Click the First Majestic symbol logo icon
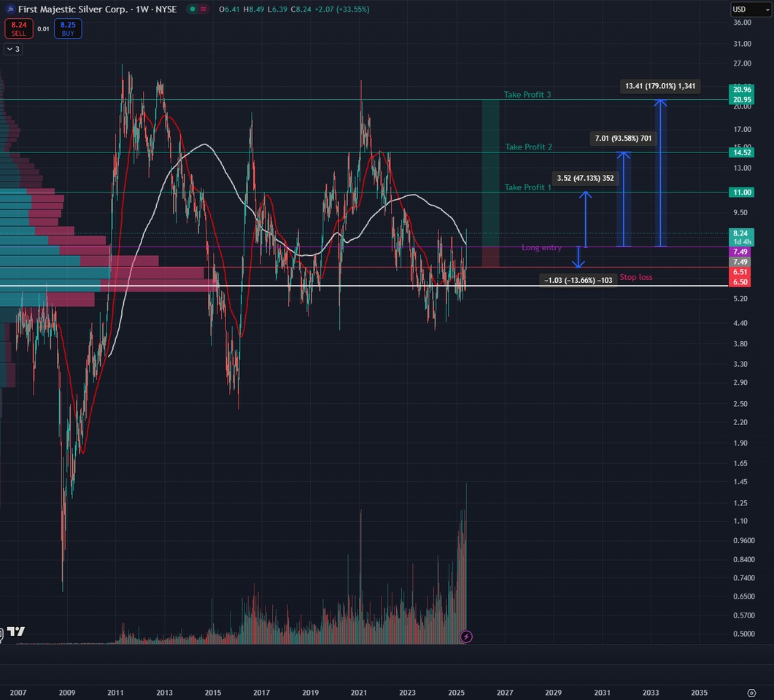774x700 pixels. coord(10,9)
